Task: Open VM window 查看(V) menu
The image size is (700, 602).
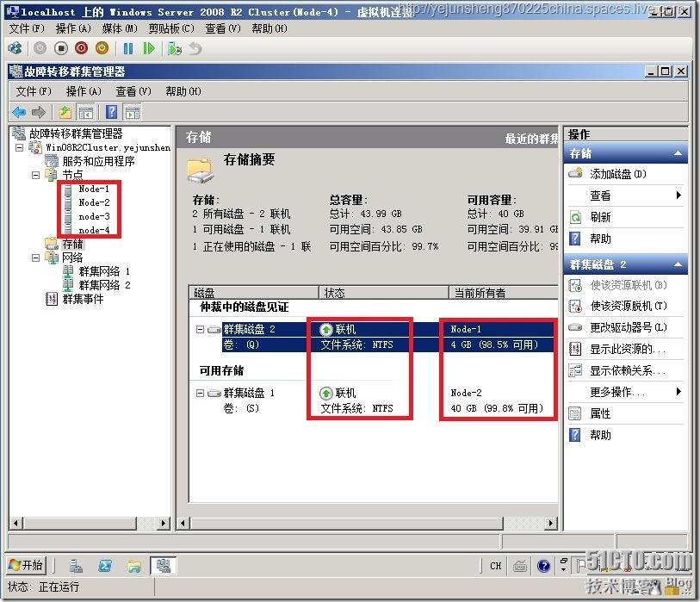Action: tap(223, 28)
